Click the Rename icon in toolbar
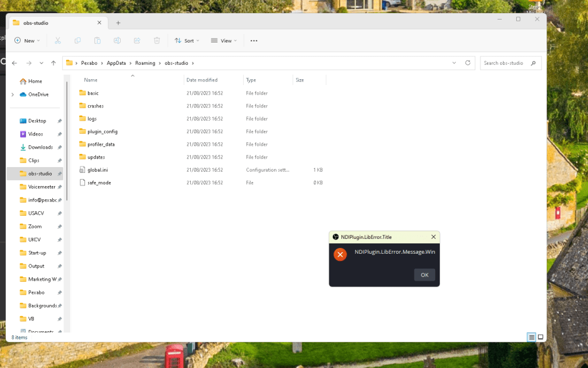 click(x=117, y=40)
